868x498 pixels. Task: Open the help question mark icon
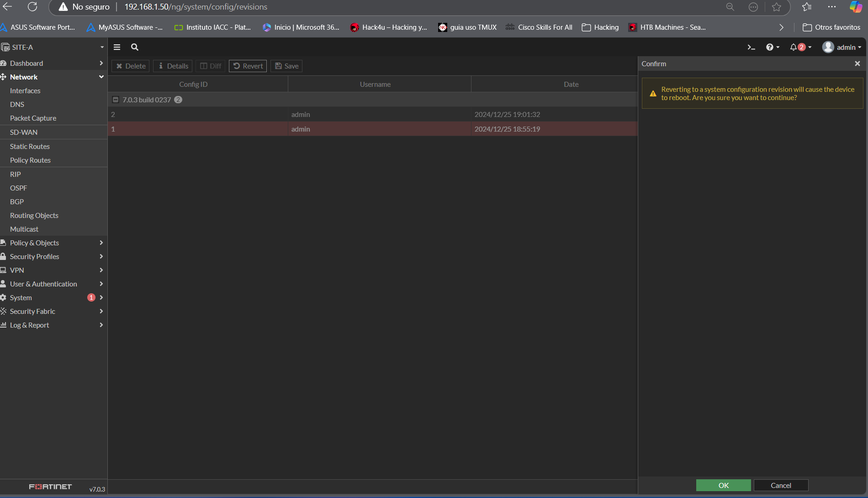pyautogui.click(x=770, y=47)
